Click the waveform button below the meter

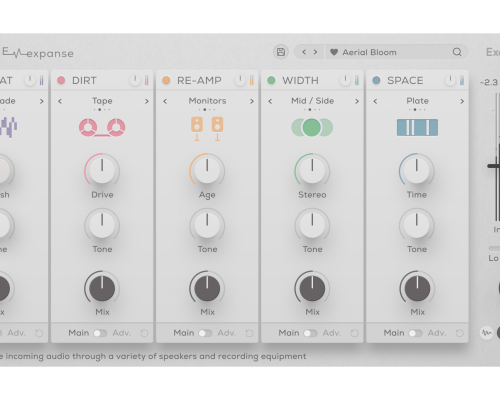coord(487,333)
